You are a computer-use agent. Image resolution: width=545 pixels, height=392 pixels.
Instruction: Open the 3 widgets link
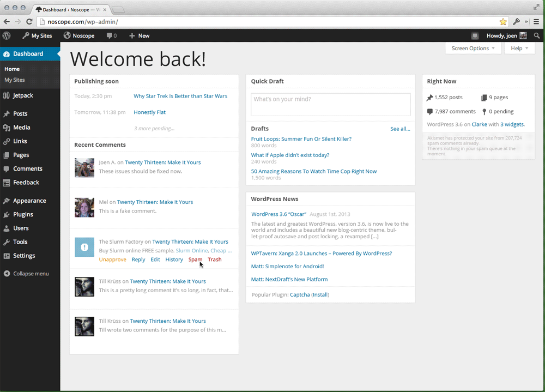(512, 124)
